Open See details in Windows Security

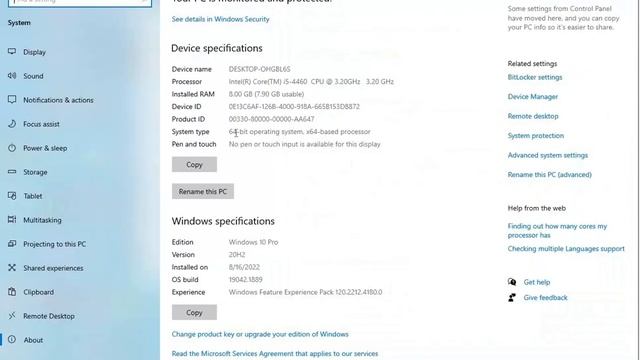(220, 19)
